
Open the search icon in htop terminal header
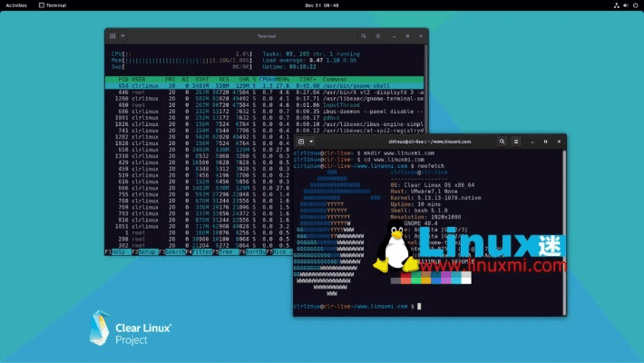(x=363, y=36)
